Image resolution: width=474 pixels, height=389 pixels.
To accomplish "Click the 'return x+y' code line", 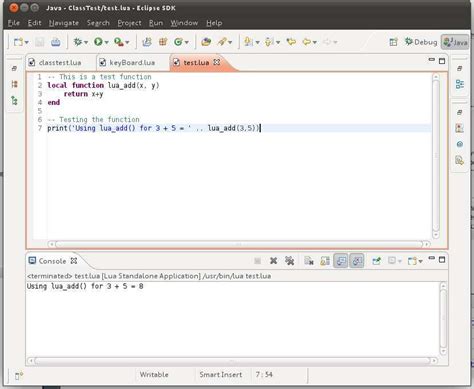I will (x=83, y=94).
